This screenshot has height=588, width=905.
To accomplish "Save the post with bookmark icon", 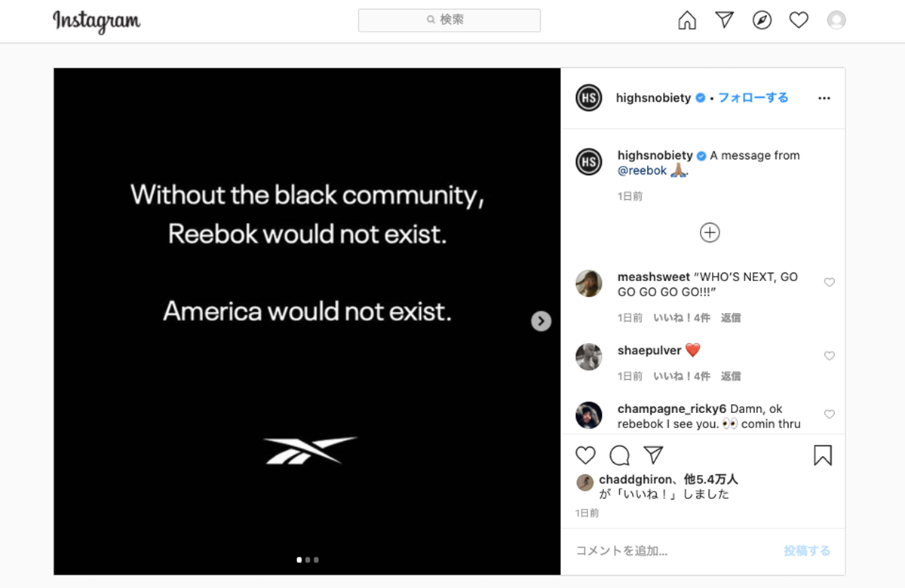I will (823, 455).
